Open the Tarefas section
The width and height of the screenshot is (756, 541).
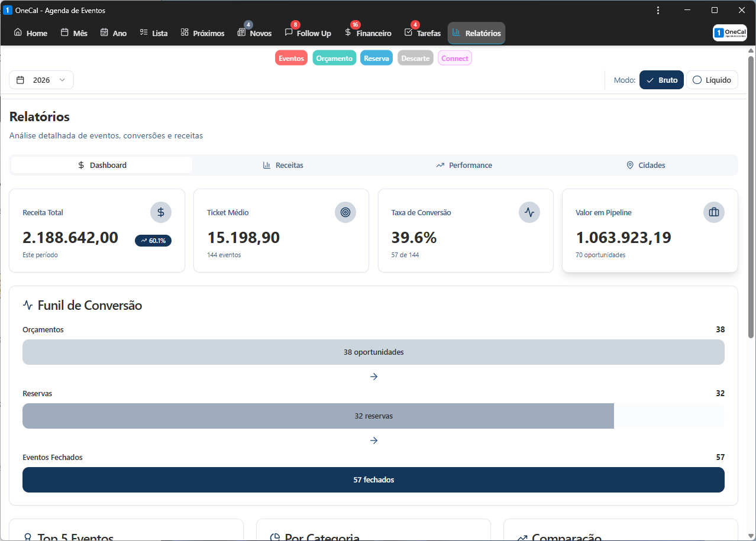coord(422,33)
